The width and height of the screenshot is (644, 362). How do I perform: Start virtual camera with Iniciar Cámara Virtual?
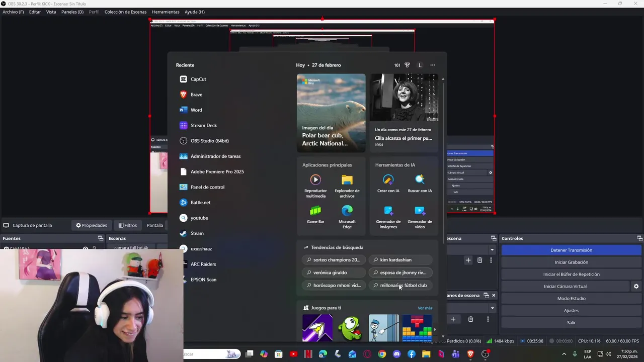pyautogui.click(x=565, y=287)
